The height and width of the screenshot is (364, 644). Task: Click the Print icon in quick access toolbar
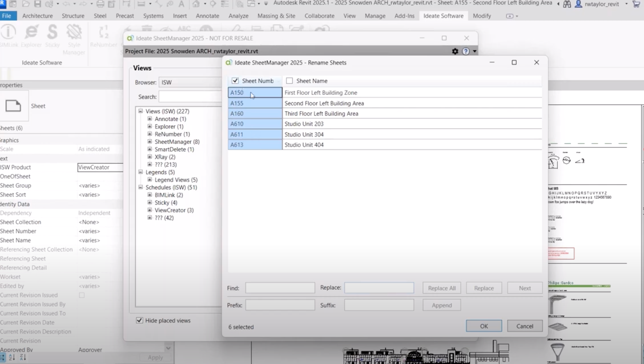point(100,4)
